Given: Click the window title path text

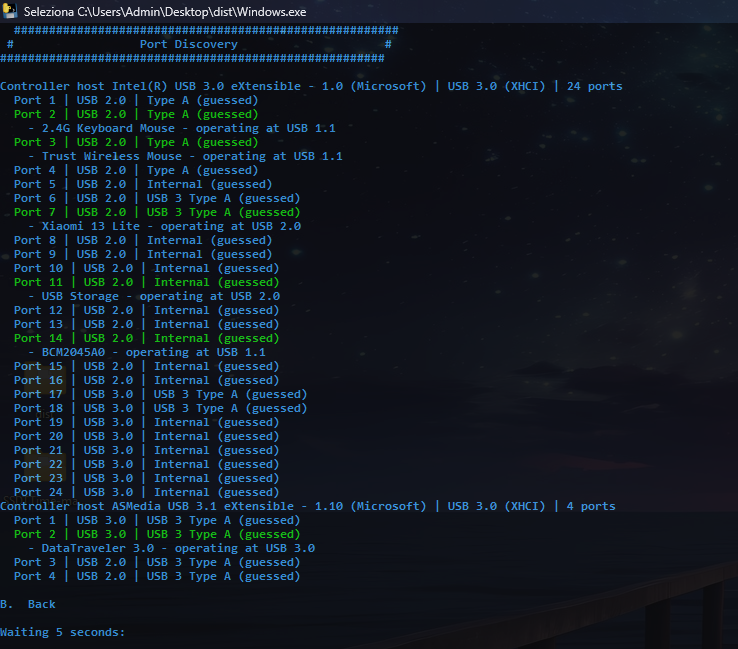Looking at the screenshot, I should click(x=165, y=12).
